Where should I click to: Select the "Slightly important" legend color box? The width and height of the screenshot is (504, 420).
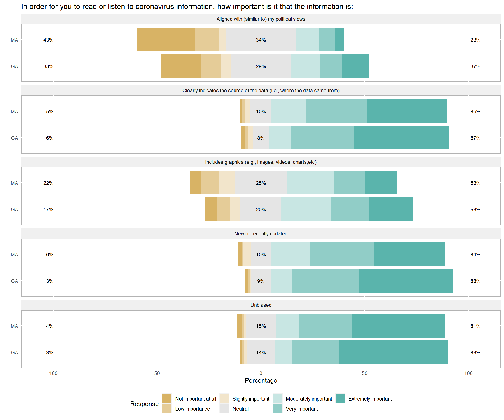pos(224,398)
